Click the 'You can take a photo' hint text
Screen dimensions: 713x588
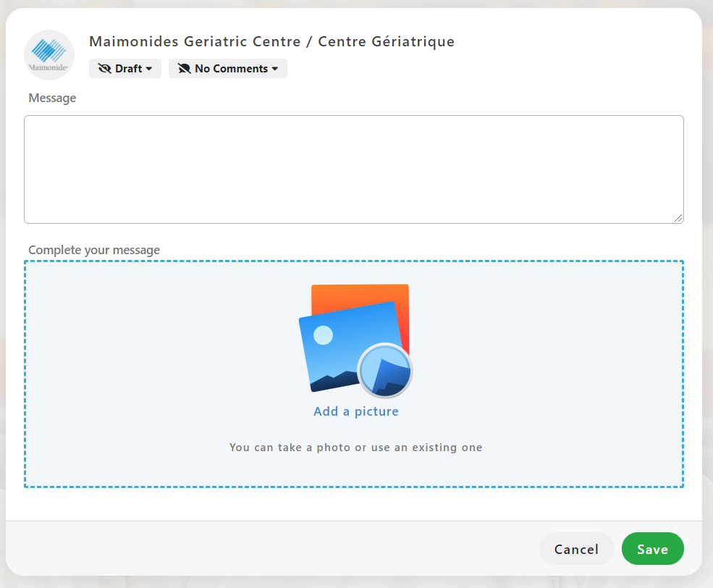point(355,448)
